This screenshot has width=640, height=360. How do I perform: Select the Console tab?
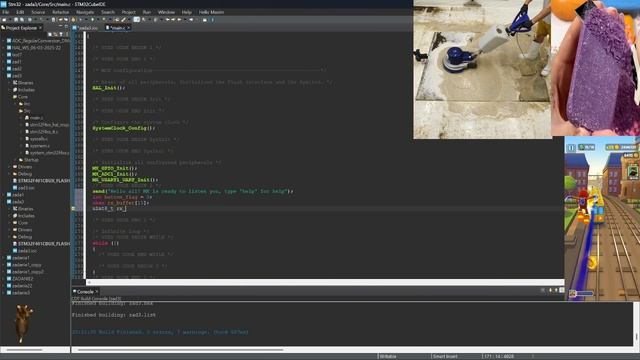[85, 291]
